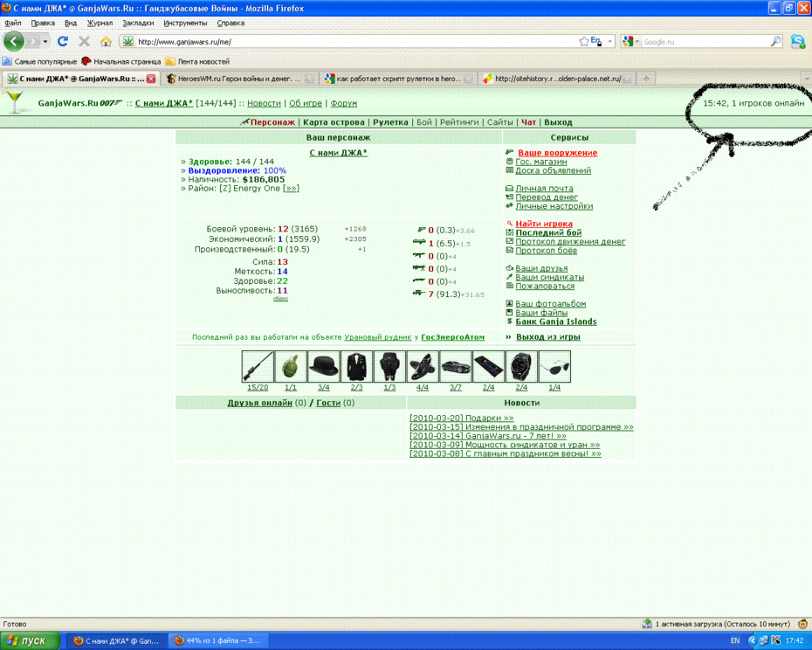The height and width of the screenshot is (650, 812).
Task: Open the Закладки menu
Action: tap(138, 23)
